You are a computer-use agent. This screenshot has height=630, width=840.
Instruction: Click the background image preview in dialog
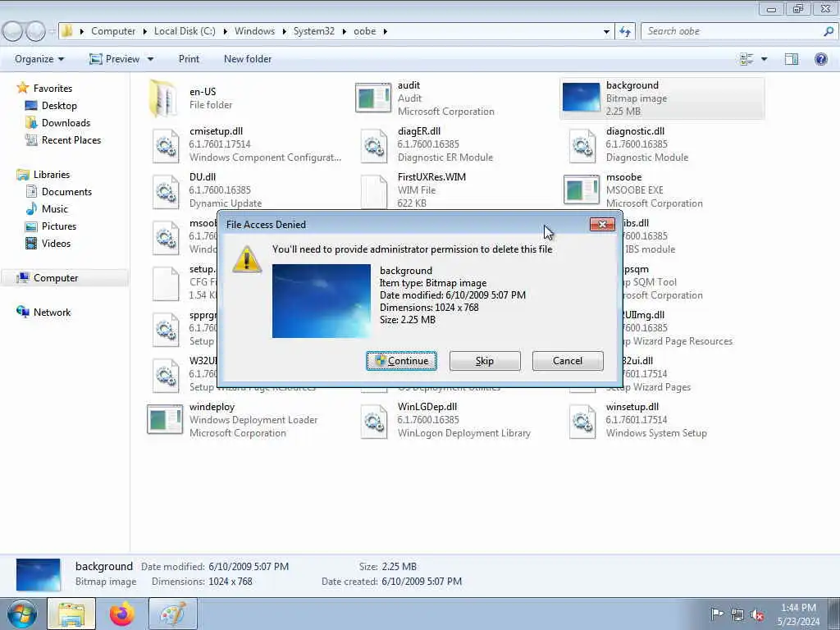[321, 300]
